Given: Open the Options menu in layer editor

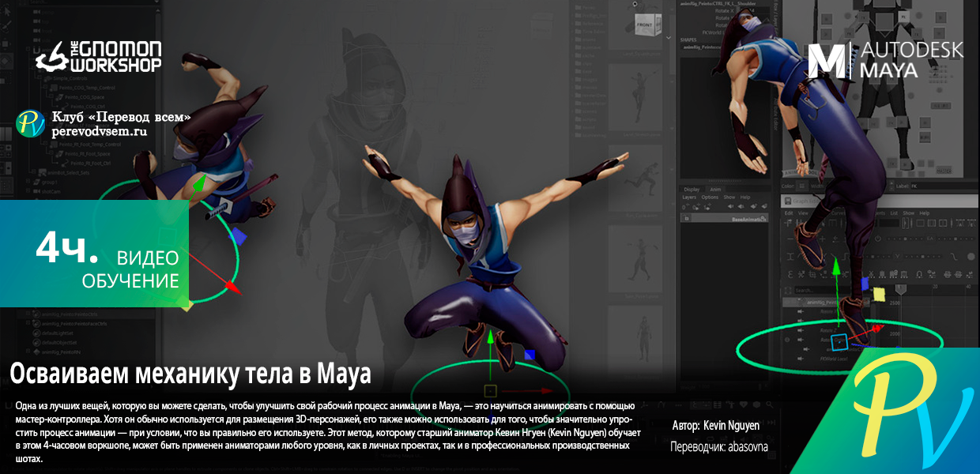Looking at the screenshot, I should click(710, 197).
